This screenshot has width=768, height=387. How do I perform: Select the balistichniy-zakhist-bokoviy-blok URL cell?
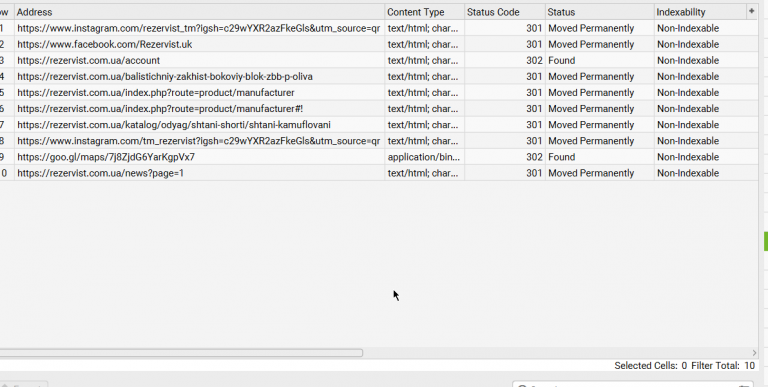[200, 77]
